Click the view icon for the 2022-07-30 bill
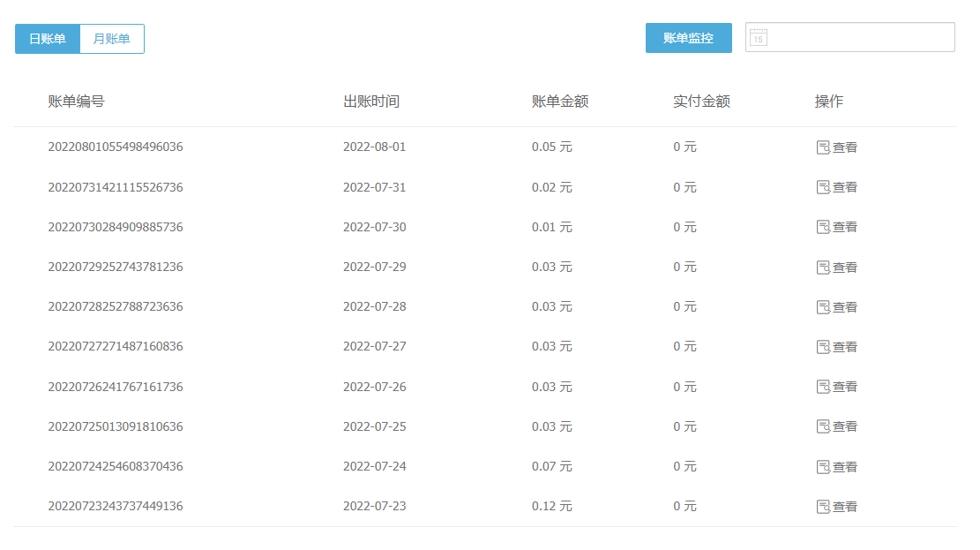The width and height of the screenshot is (980, 550). point(824,227)
